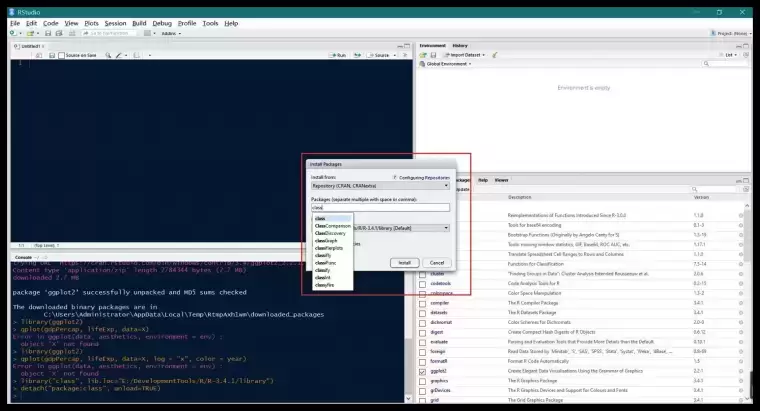Screen dimensions: 760x411
Task: Click the compile report notebook icon in editor
Action: coord(137,55)
